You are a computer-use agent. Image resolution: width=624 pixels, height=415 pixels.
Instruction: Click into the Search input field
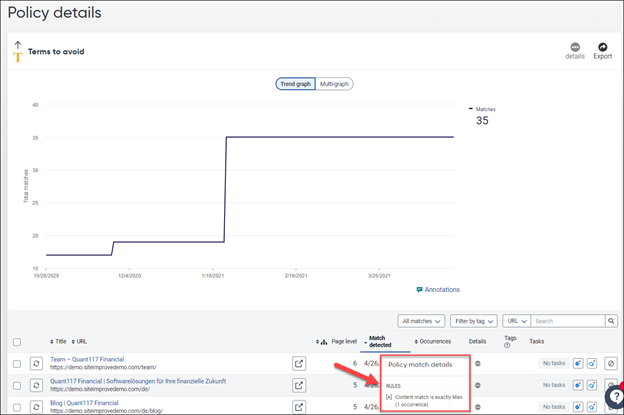[x=568, y=321]
